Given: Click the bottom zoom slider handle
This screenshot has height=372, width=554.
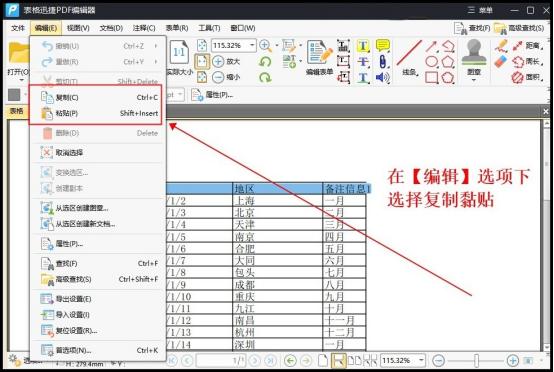Looking at the screenshot, I should click(x=476, y=360).
